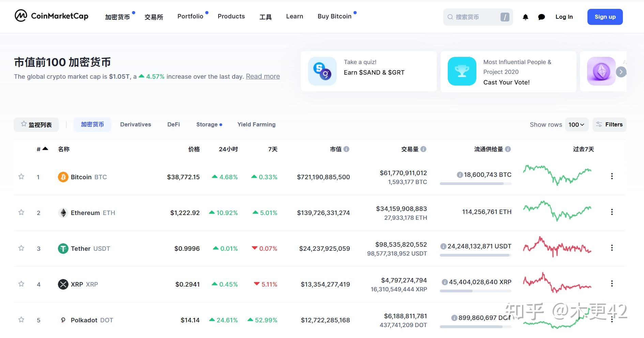Click the slash shortcut key badge
This screenshot has width=644, height=338.
505,17
